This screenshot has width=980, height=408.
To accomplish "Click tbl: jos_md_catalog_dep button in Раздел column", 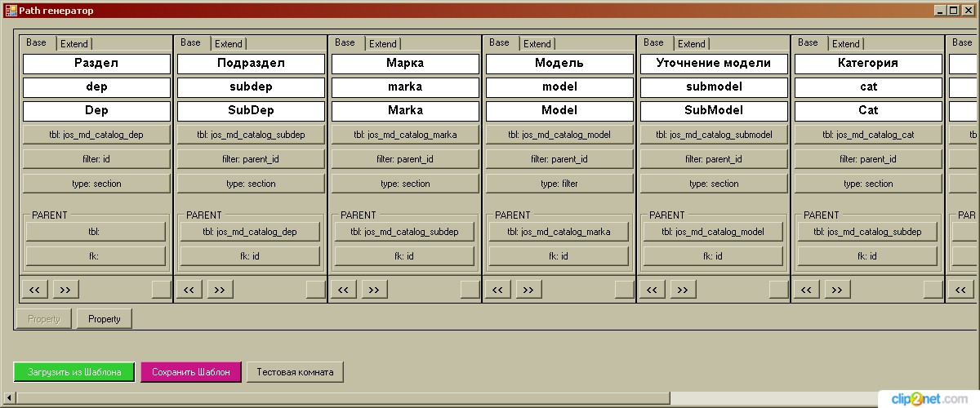I will [x=97, y=135].
